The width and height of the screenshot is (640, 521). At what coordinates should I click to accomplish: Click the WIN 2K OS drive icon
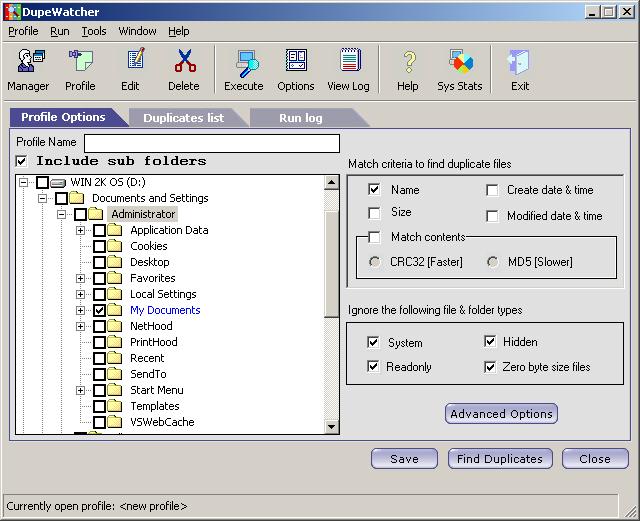click(x=58, y=183)
